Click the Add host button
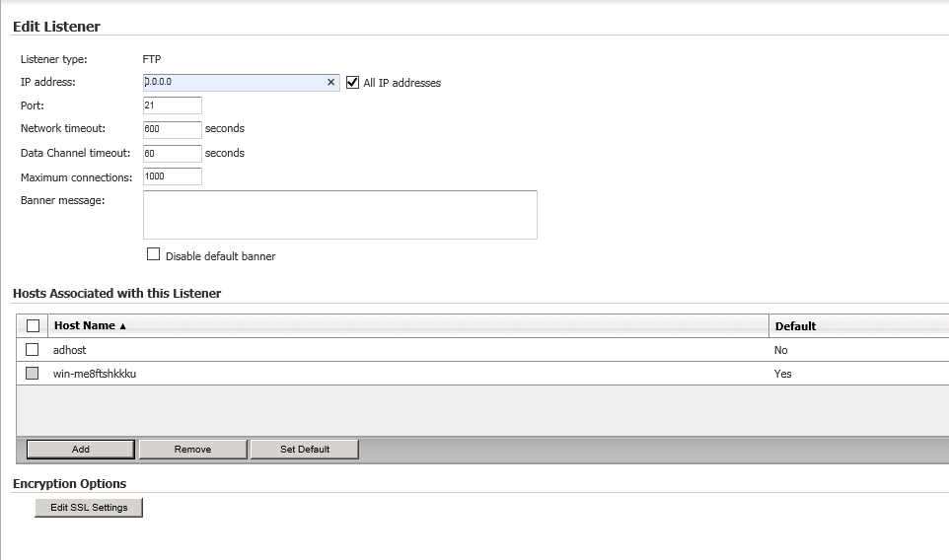The width and height of the screenshot is (949, 560). click(x=81, y=450)
